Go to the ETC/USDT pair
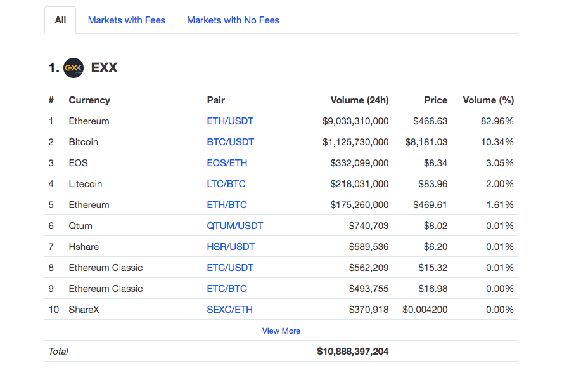588x368 pixels. tap(230, 268)
